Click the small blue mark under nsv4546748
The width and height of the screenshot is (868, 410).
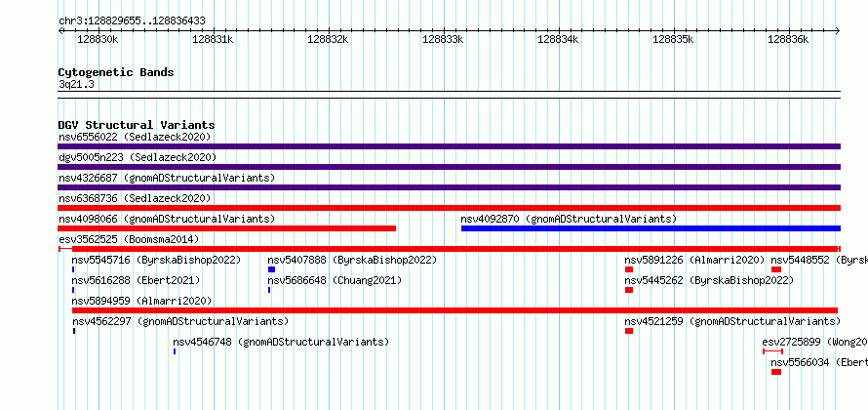(175, 351)
